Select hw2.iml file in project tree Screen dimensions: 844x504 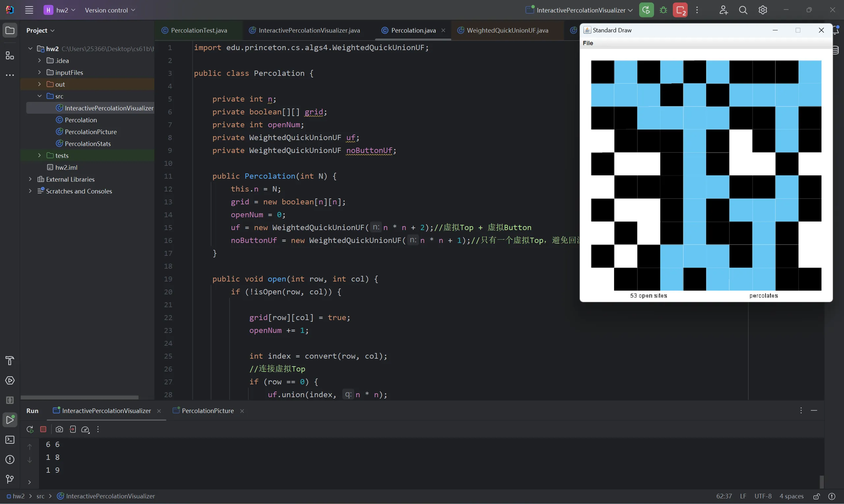[x=62, y=167]
